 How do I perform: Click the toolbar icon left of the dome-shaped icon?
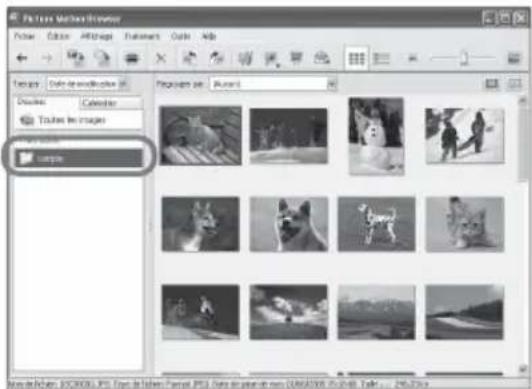296,58
